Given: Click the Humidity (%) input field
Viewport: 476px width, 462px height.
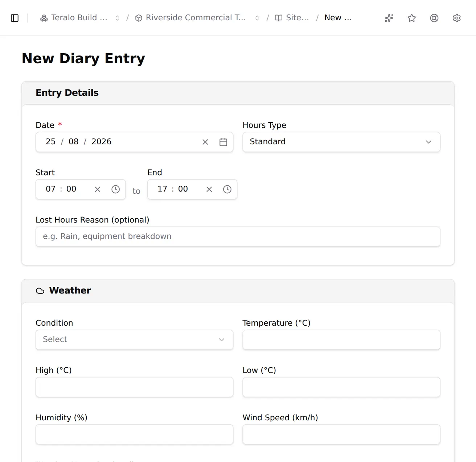Looking at the screenshot, I should point(134,434).
